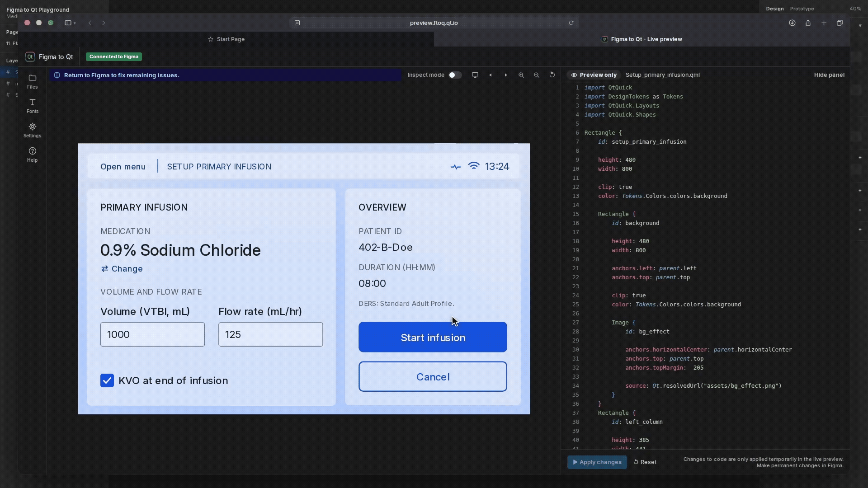Click Open menu in infusion header
Image resolution: width=868 pixels, height=488 pixels.
tap(123, 167)
